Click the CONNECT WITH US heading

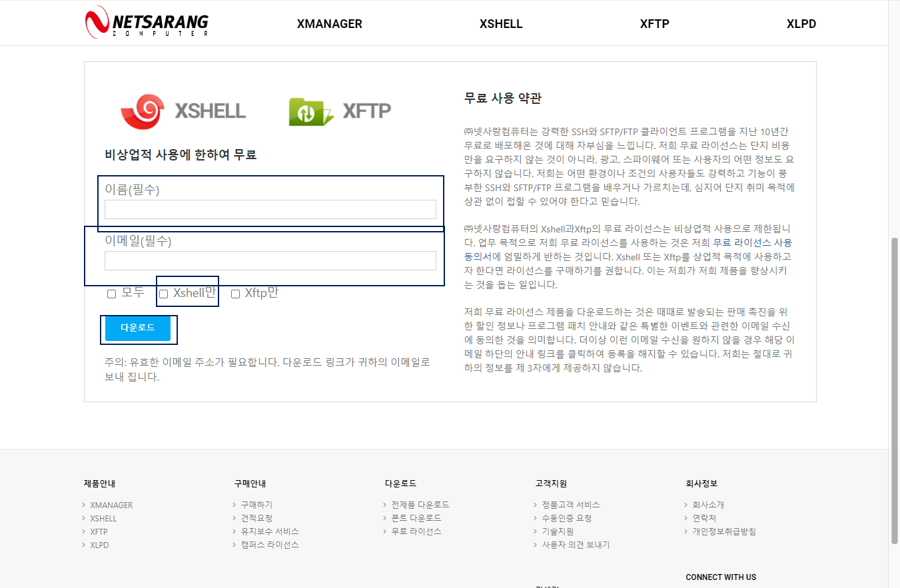[721, 577]
